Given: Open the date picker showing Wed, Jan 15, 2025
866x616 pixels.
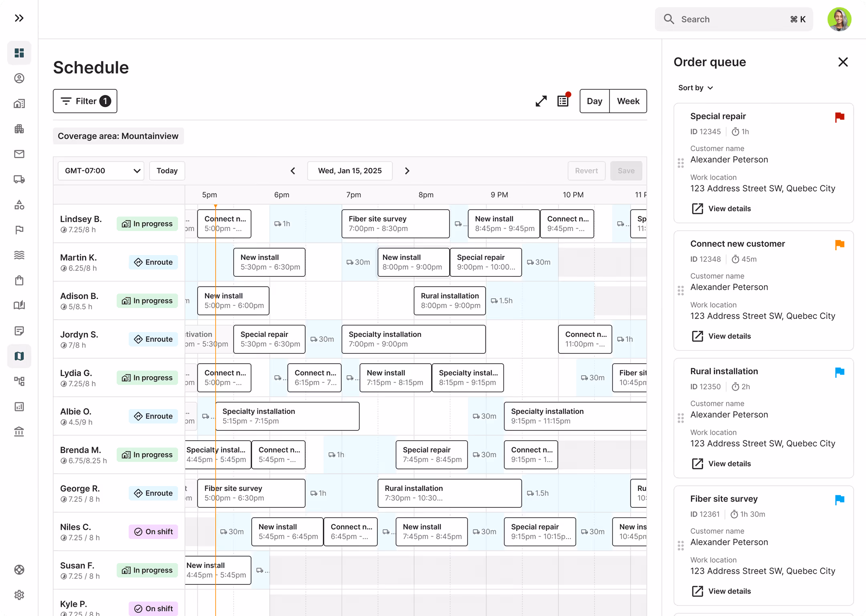Looking at the screenshot, I should [350, 170].
